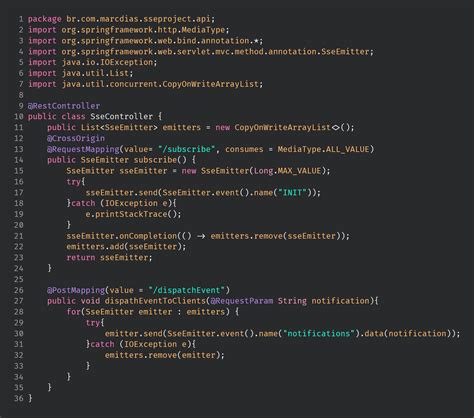Click the "/subscribe" string literal
474x418 pixels.
click(x=186, y=149)
